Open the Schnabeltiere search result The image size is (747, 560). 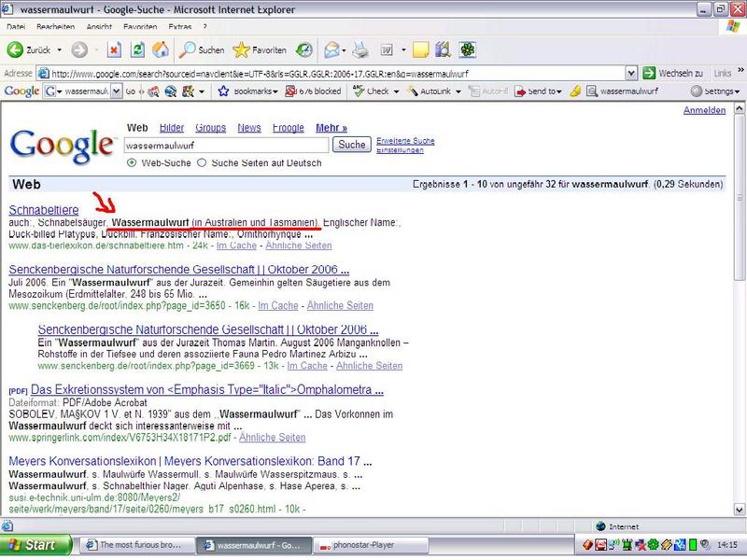click(x=44, y=209)
